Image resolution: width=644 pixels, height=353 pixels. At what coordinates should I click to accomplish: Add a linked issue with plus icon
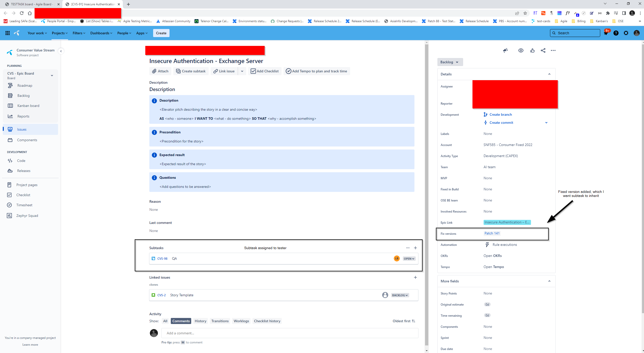[x=415, y=277]
